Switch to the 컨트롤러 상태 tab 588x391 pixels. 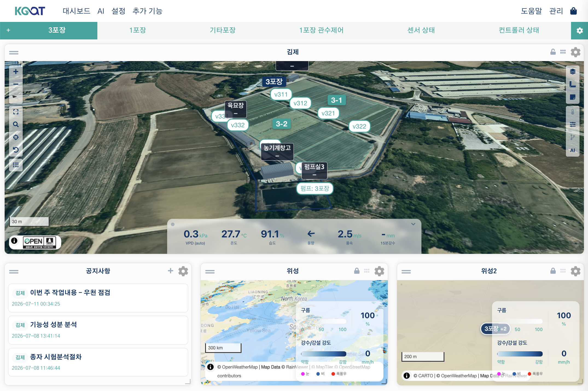(519, 30)
